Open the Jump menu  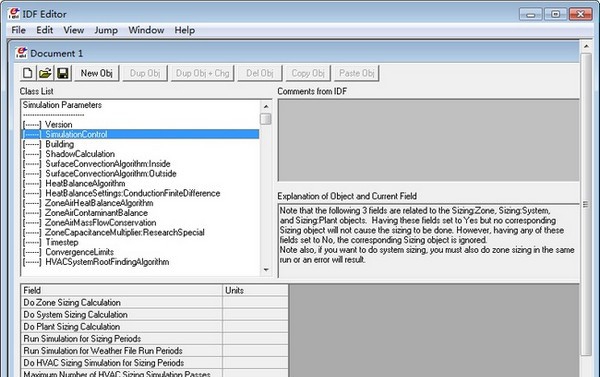pyautogui.click(x=106, y=30)
